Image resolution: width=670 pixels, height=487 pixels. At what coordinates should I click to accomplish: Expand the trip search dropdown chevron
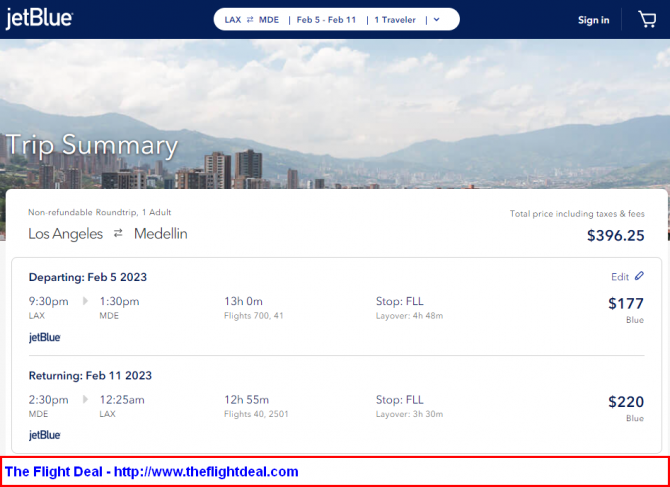[x=436, y=20]
